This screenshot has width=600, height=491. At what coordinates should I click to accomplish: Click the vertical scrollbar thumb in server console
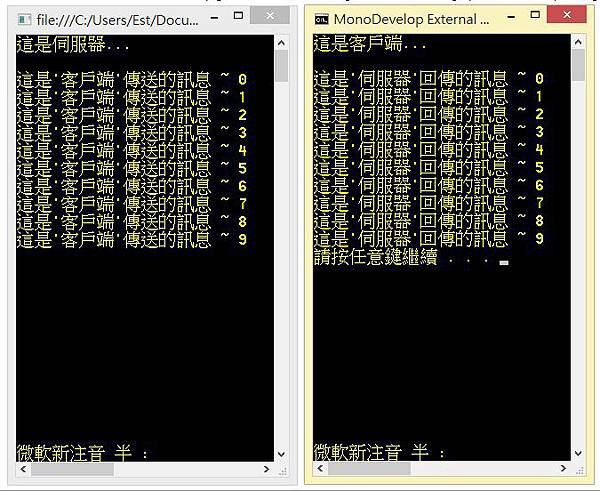point(282,66)
